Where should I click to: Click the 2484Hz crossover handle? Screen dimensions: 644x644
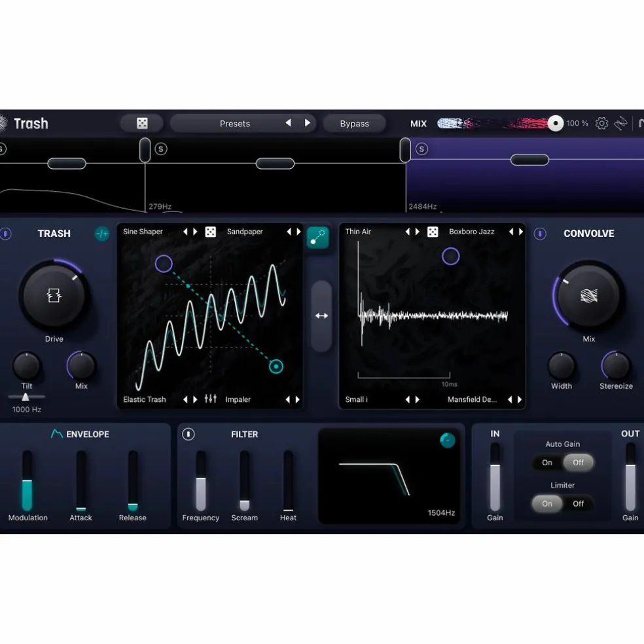405,150
